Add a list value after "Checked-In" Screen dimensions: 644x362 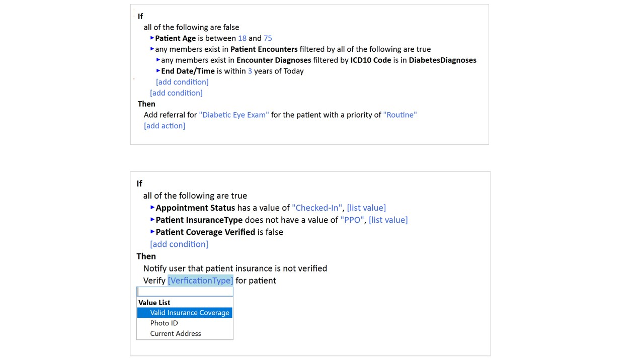point(366,208)
